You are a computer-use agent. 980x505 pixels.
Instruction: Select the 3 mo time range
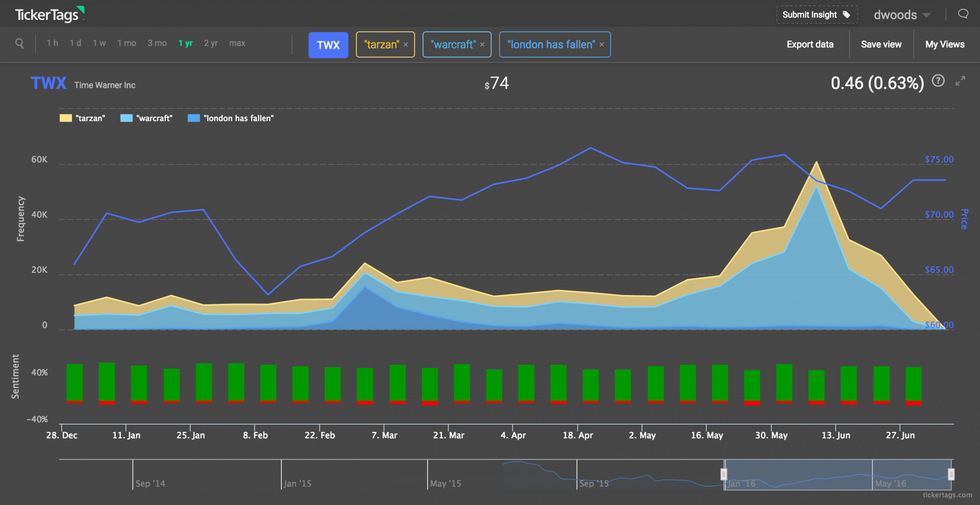157,43
